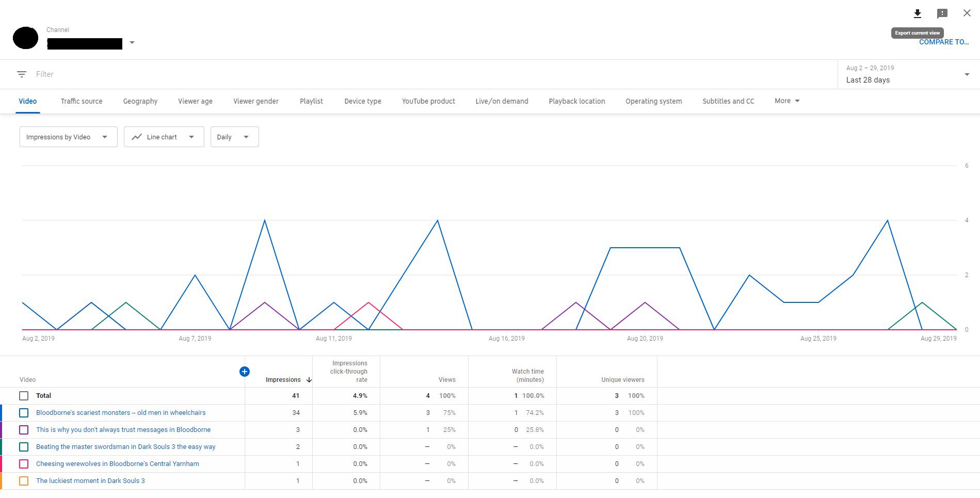The width and height of the screenshot is (980, 498).
Task: Click the COMPARE TO... button
Action: [x=944, y=42]
